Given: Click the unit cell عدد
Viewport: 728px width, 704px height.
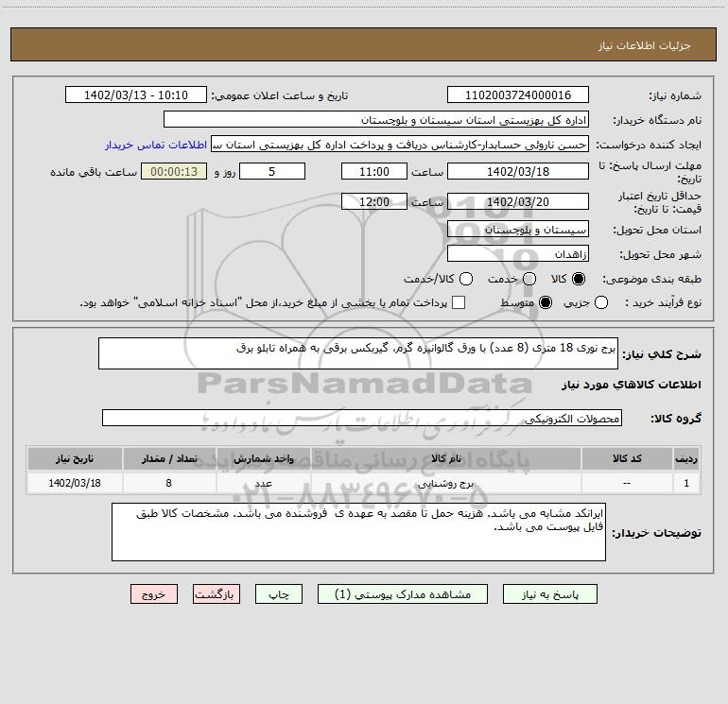Looking at the screenshot, I should [x=263, y=483].
